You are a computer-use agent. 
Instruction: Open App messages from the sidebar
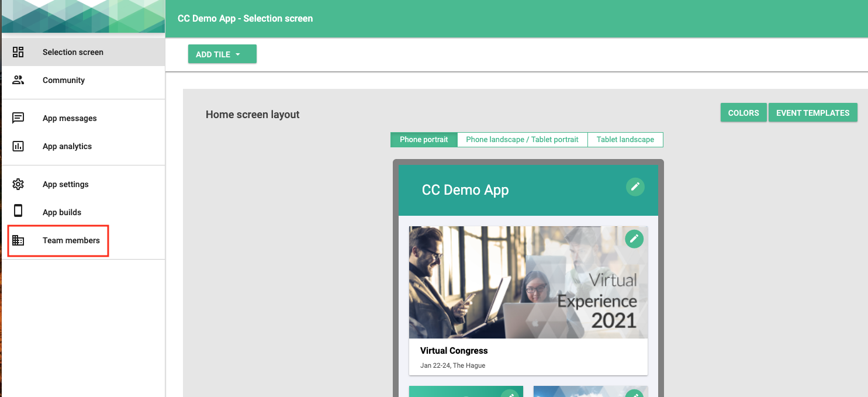pos(83,118)
